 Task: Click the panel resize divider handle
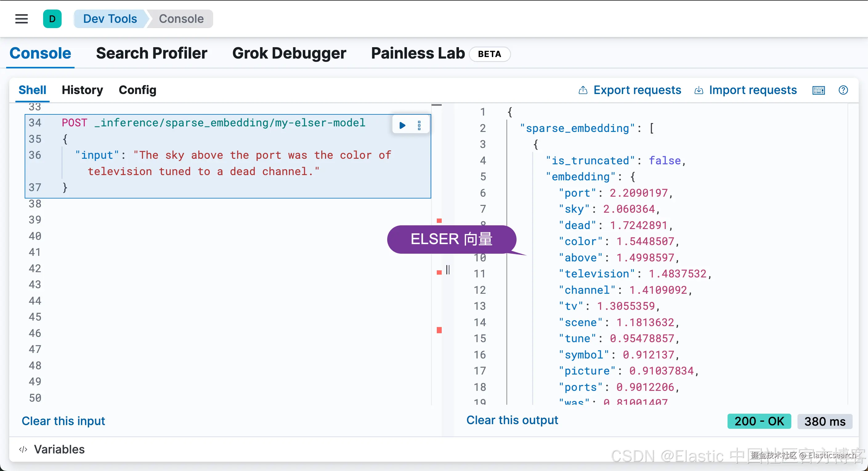(x=448, y=270)
